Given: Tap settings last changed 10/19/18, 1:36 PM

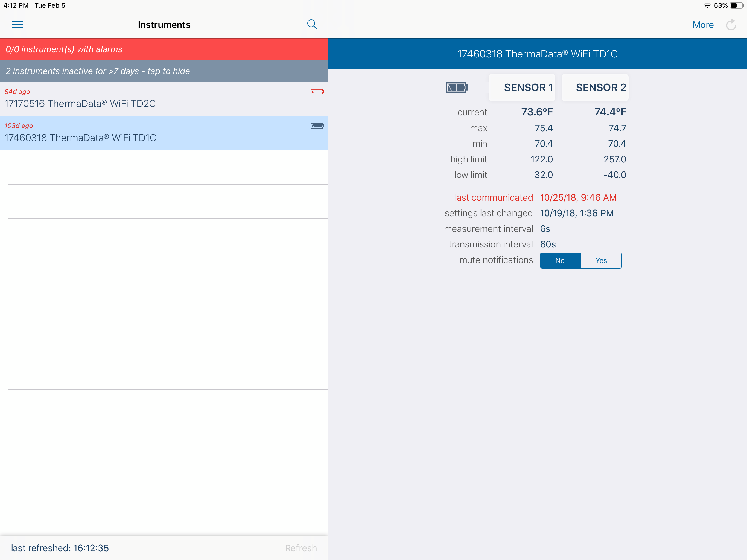Looking at the screenshot, I should [577, 213].
